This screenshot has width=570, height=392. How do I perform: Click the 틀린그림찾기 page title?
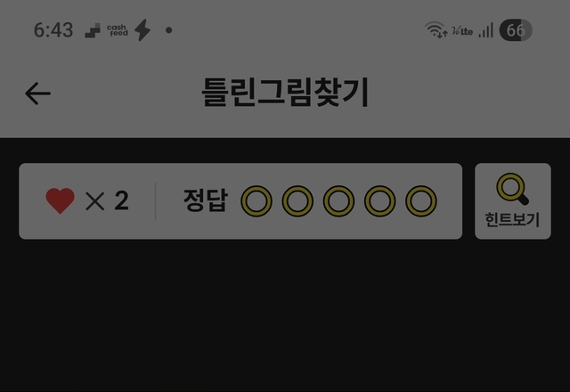[285, 93]
